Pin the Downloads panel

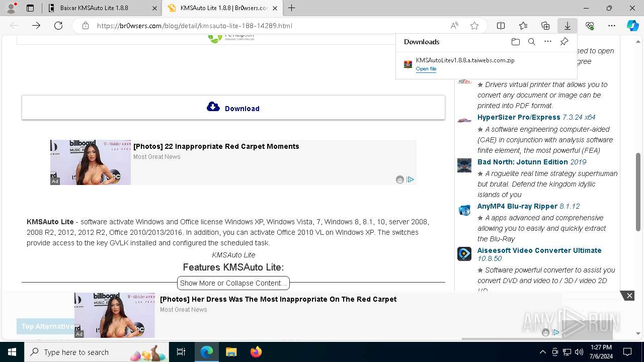564,42
